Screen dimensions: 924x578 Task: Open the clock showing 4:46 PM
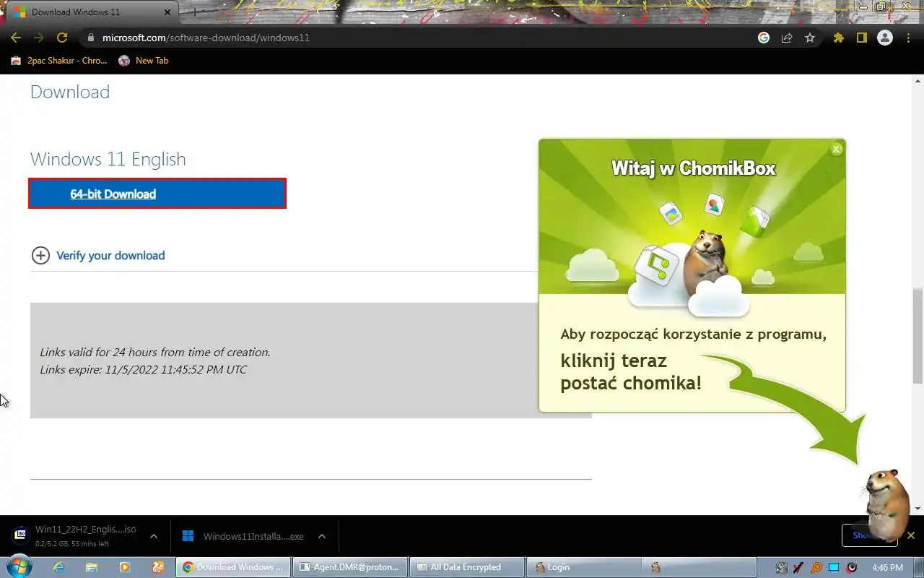(x=887, y=567)
